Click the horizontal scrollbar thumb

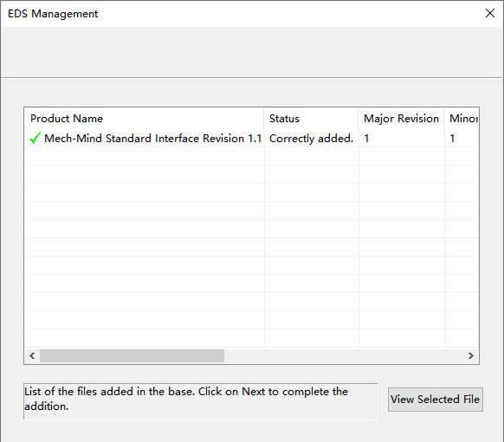click(x=132, y=355)
